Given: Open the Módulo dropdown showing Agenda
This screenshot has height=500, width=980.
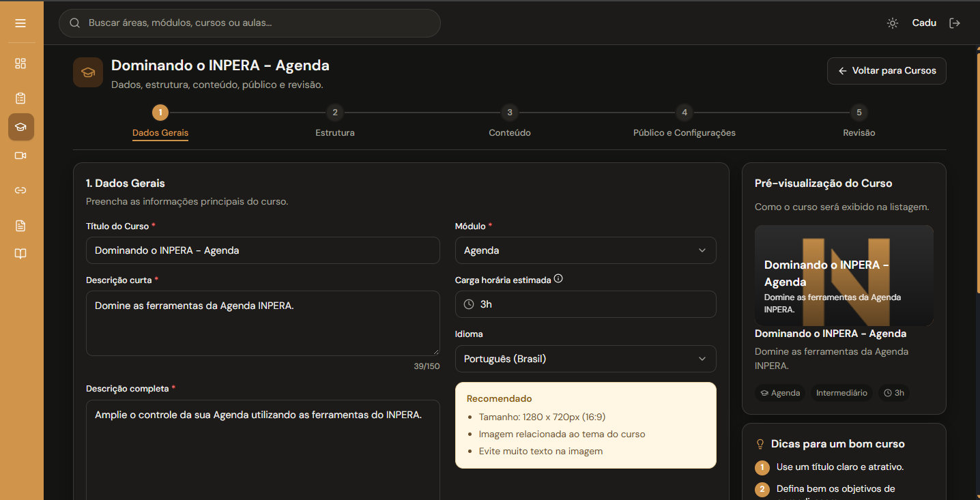Looking at the screenshot, I should pos(586,250).
